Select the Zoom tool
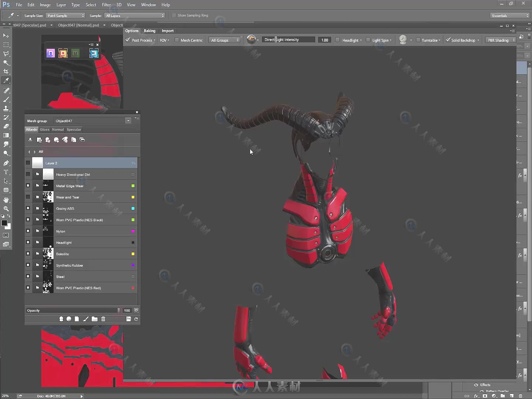 point(6,209)
